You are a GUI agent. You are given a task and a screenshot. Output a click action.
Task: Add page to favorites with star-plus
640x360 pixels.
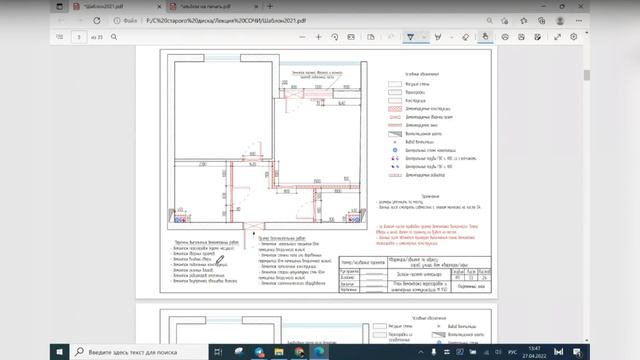[505, 20]
